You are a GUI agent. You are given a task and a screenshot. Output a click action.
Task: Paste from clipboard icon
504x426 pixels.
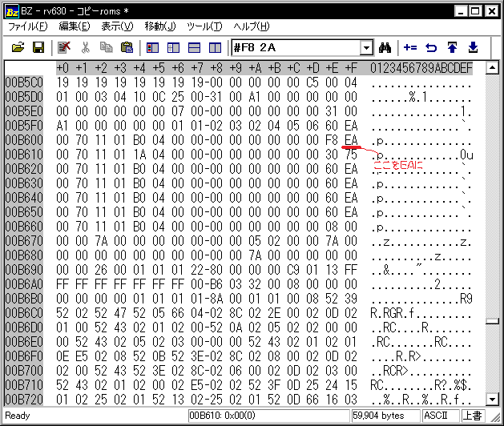[x=127, y=47]
